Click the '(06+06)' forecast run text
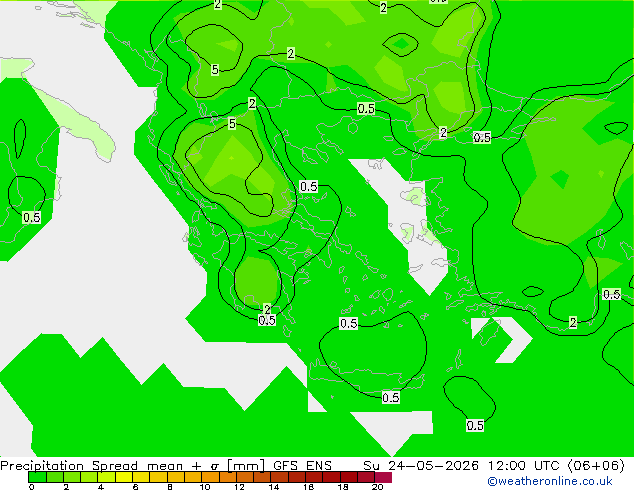 pos(596,465)
